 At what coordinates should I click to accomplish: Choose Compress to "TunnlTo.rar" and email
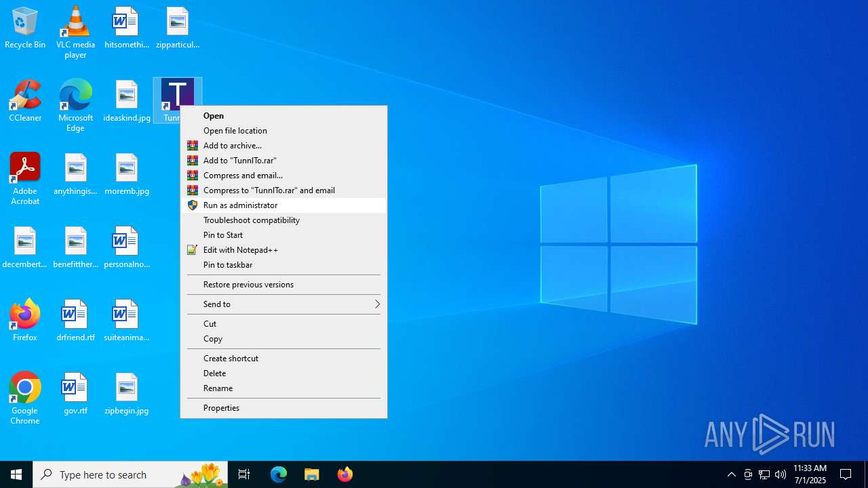pyautogui.click(x=283, y=190)
